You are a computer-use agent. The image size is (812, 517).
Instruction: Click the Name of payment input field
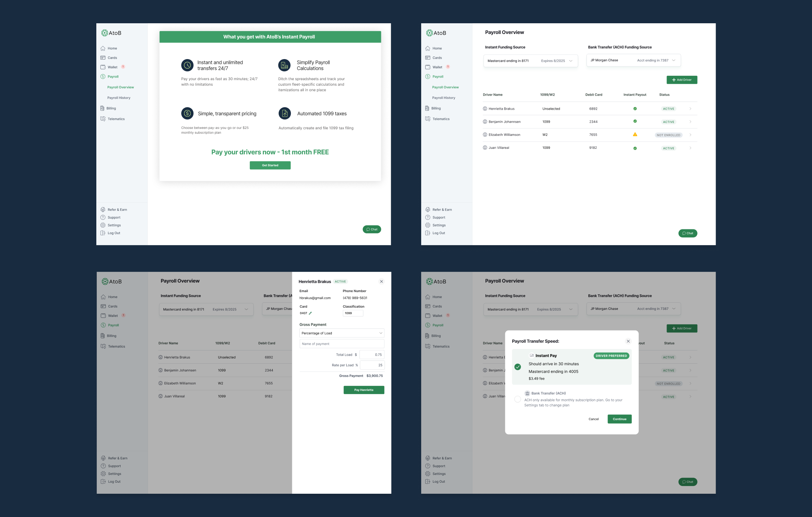341,343
